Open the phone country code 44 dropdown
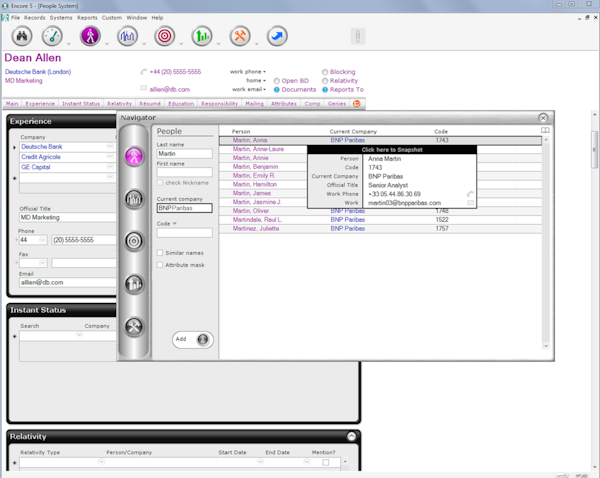The width and height of the screenshot is (600, 478). 42,240
